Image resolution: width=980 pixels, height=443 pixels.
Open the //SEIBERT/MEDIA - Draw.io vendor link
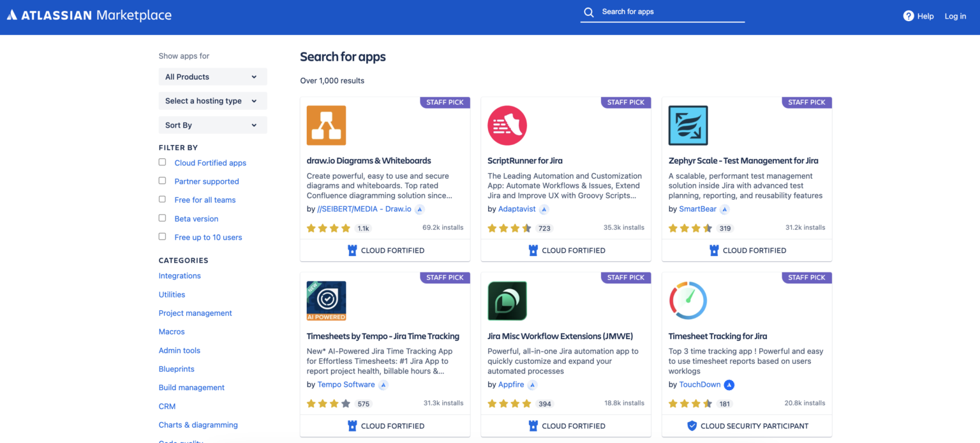(x=364, y=209)
